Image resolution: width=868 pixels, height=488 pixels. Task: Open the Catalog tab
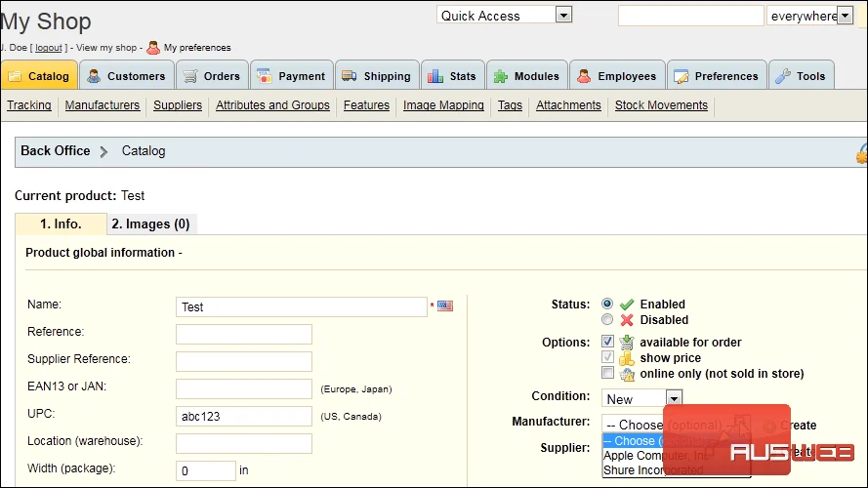coord(39,76)
